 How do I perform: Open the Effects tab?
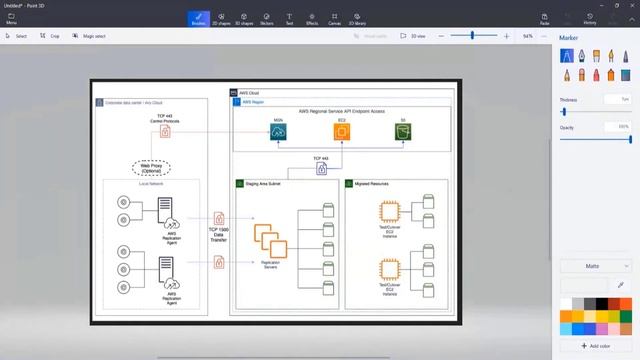click(312, 19)
